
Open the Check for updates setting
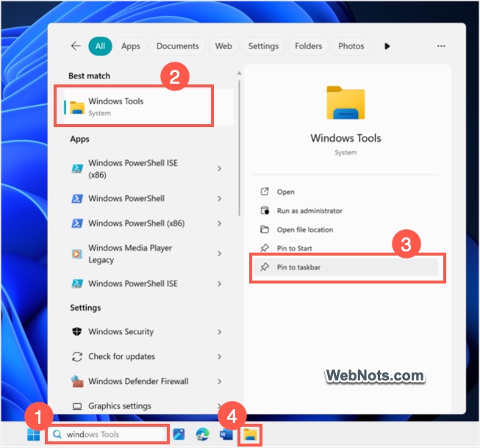[x=147, y=356]
